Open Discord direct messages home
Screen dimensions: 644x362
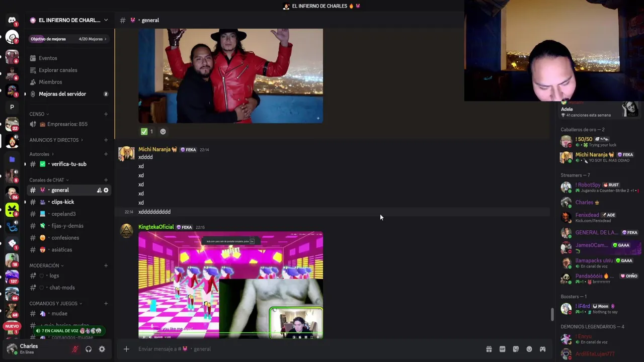coord(12,20)
